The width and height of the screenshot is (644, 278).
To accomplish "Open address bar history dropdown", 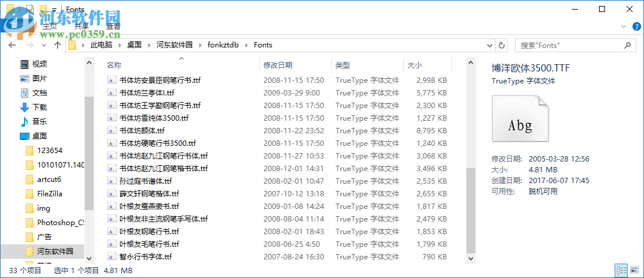I will [x=489, y=45].
